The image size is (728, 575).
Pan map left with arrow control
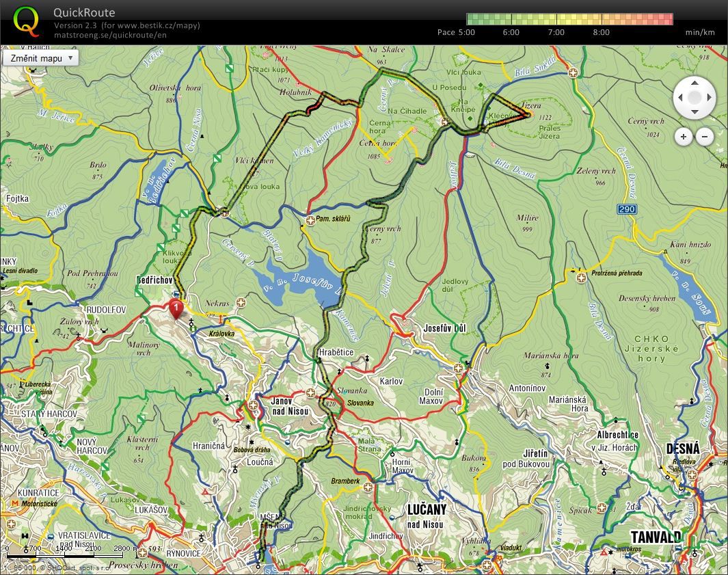[681, 98]
